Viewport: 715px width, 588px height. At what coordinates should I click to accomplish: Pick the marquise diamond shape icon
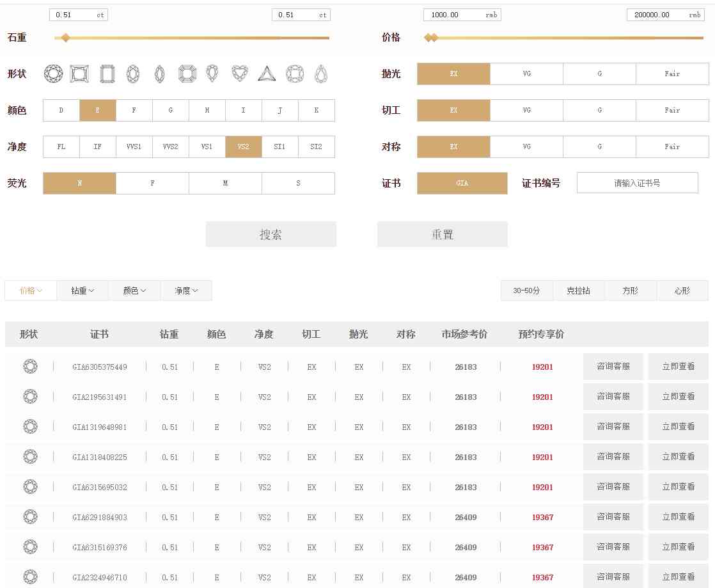pos(160,74)
